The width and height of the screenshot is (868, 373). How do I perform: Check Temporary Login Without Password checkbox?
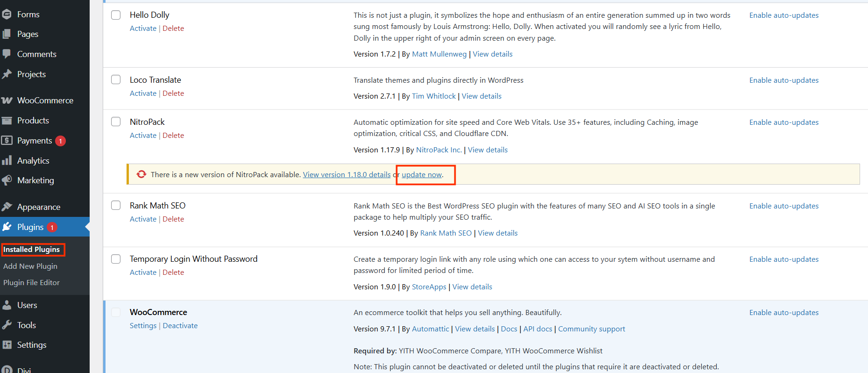[116, 258]
